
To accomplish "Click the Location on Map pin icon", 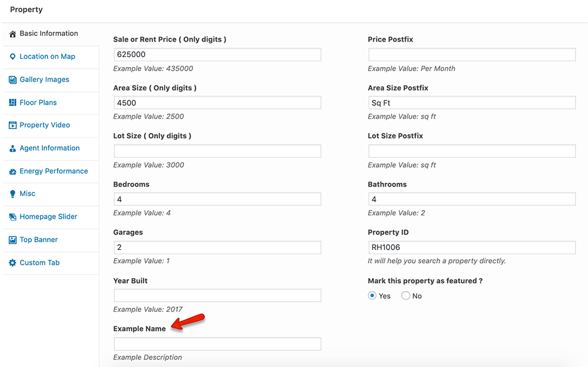I will pos(12,56).
